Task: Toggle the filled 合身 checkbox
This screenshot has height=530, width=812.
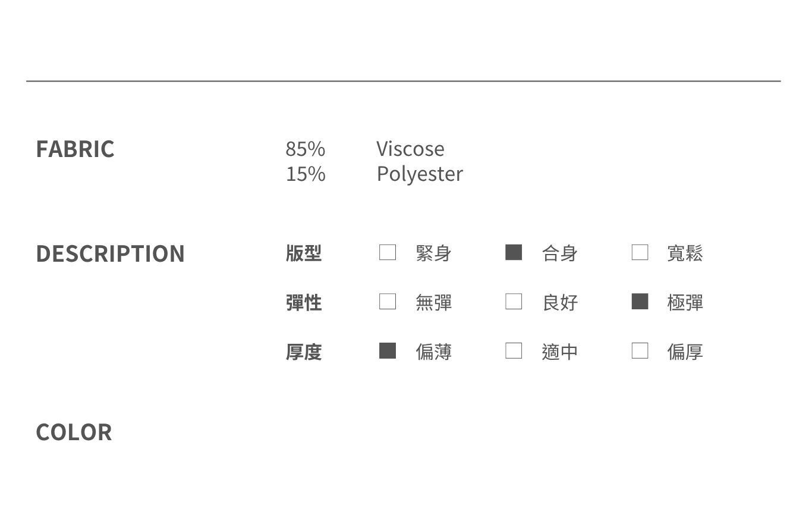Action: click(514, 252)
